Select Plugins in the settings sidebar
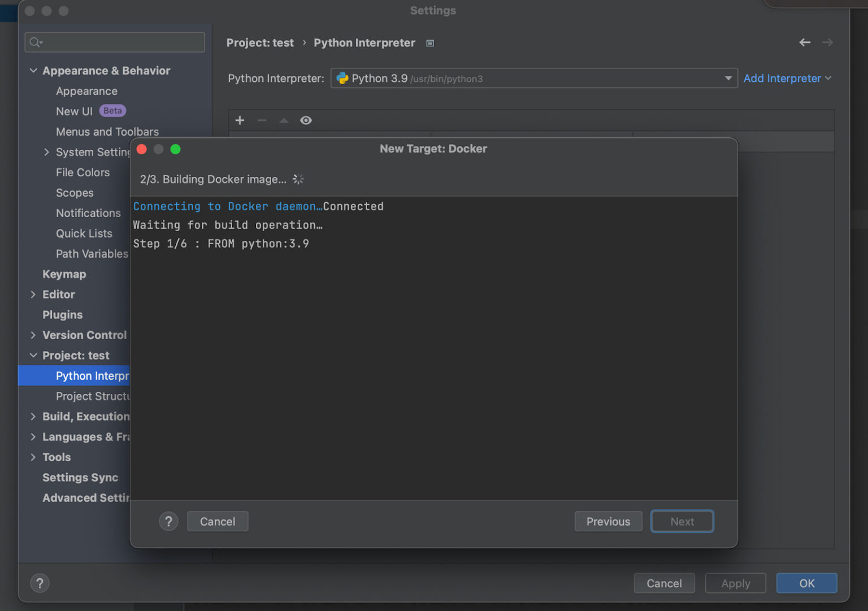The height and width of the screenshot is (611, 868). [x=62, y=315]
